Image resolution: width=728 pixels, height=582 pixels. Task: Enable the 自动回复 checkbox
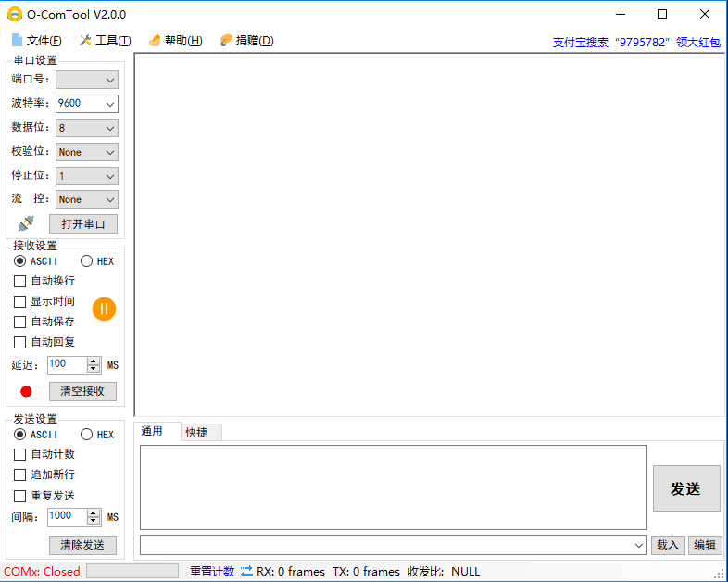[20, 342]
